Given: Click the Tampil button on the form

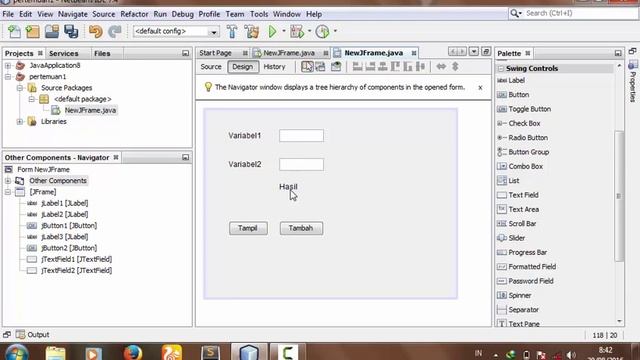Looking at the screenshot, I should (248, 228).
